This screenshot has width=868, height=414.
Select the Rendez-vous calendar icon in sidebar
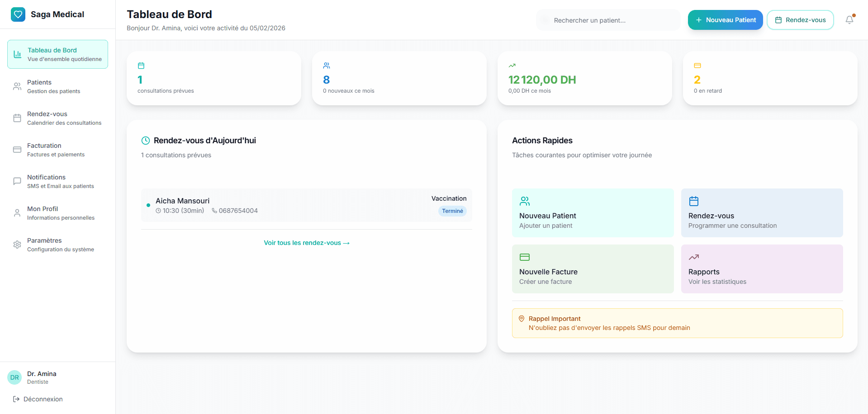click(17, 118)
